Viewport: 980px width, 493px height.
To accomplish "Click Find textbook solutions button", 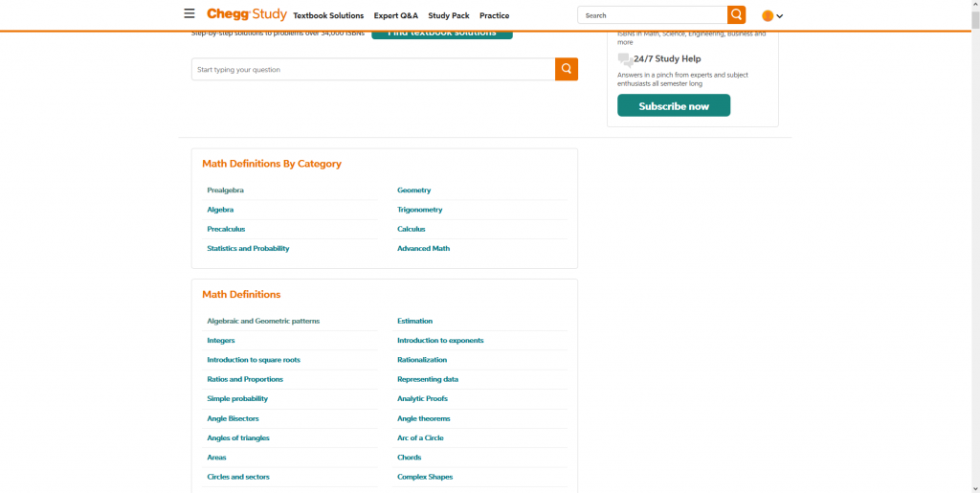I will 442,34.
